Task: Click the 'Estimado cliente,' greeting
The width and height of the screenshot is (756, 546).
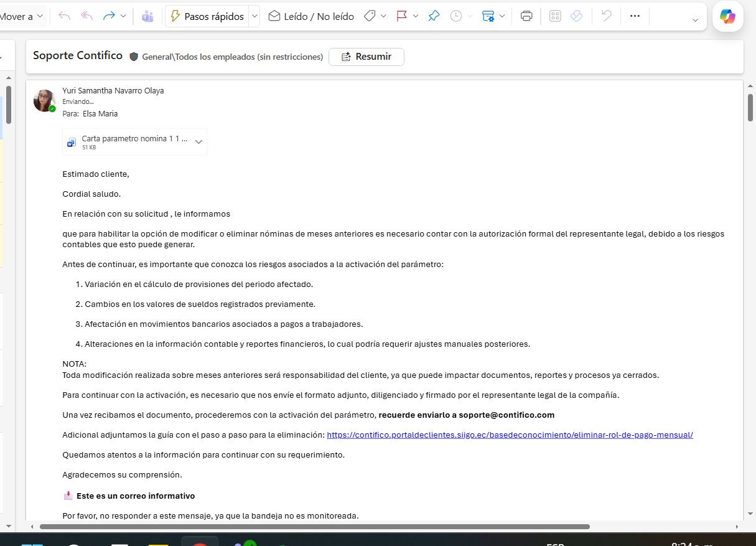Action: (96, 174)
